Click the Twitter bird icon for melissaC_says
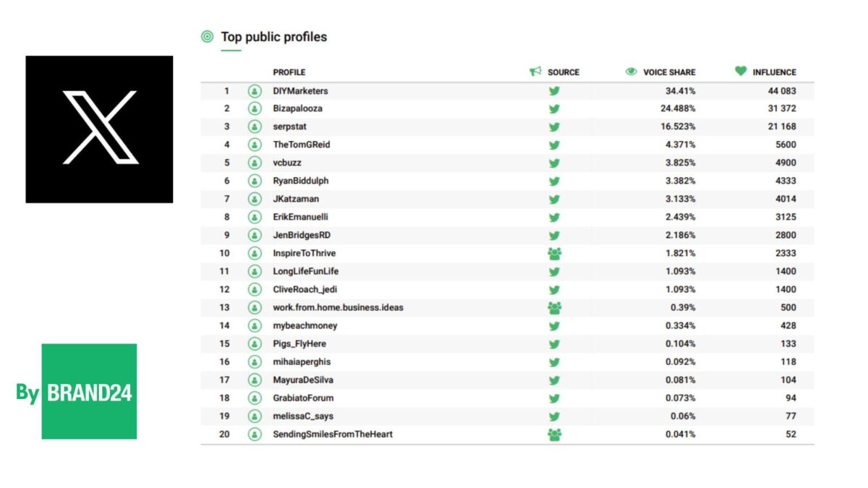The height and width of the screenshot is (488, 868). [x=555, y=416]
